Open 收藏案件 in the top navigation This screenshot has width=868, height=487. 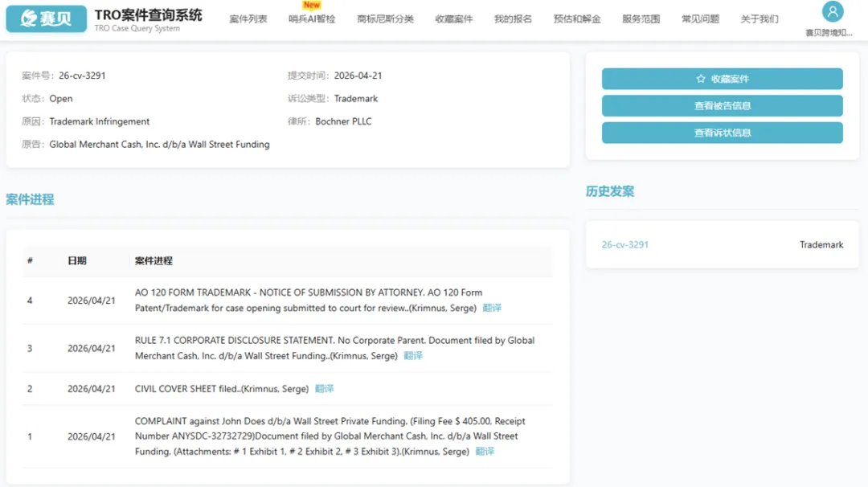pyautogui.click(x=454, y=18)
